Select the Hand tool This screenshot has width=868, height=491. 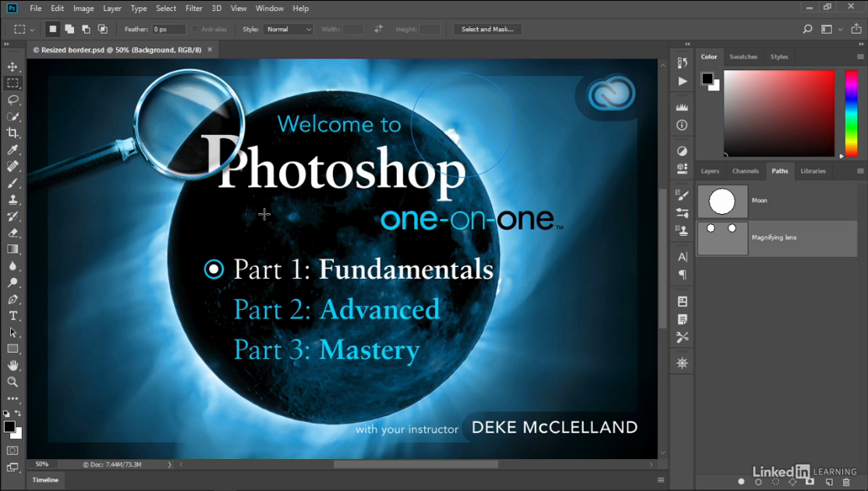click(x=12, y=365)
